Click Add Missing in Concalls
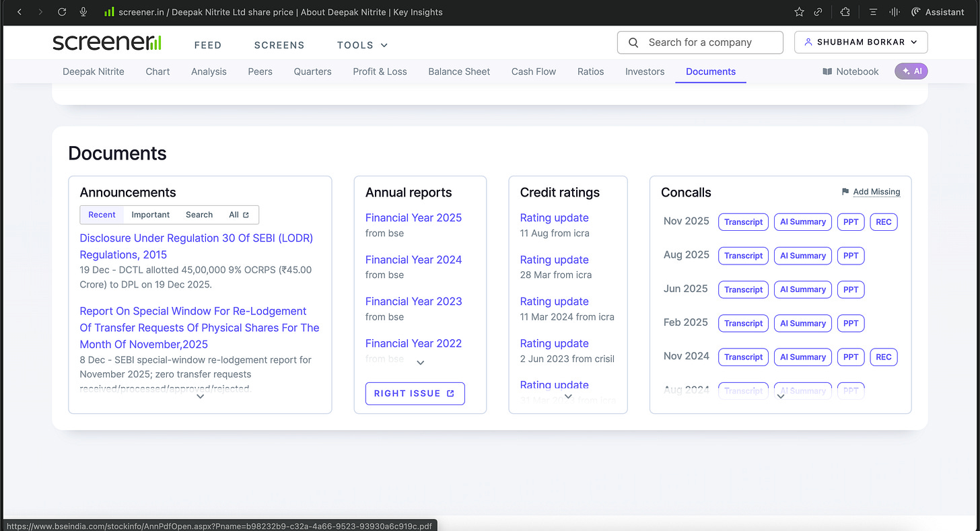Image resolution: width=980 pixels, height=531 pixels. pyautogui.click(x=870, y=192)
